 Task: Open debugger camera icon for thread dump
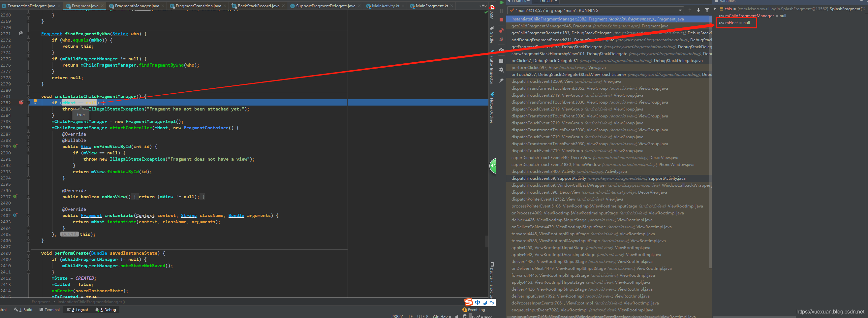click(x=501, y=50)
